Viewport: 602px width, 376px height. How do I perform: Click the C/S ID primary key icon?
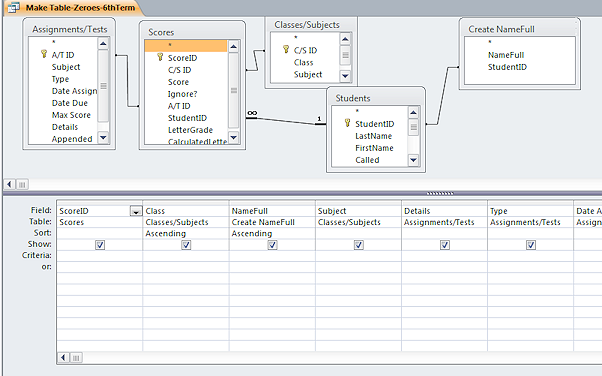pyautogui.click(x=286, y=49)
